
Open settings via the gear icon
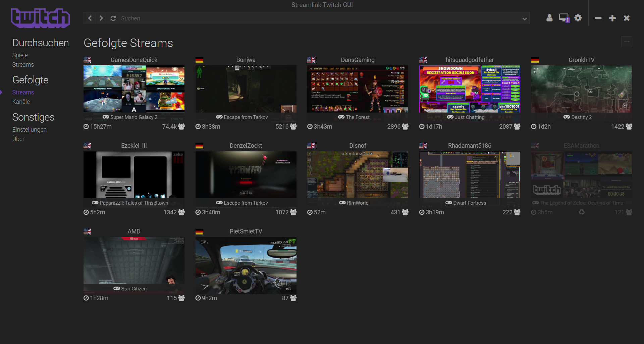pyautogui.click(x=578, y=18)
